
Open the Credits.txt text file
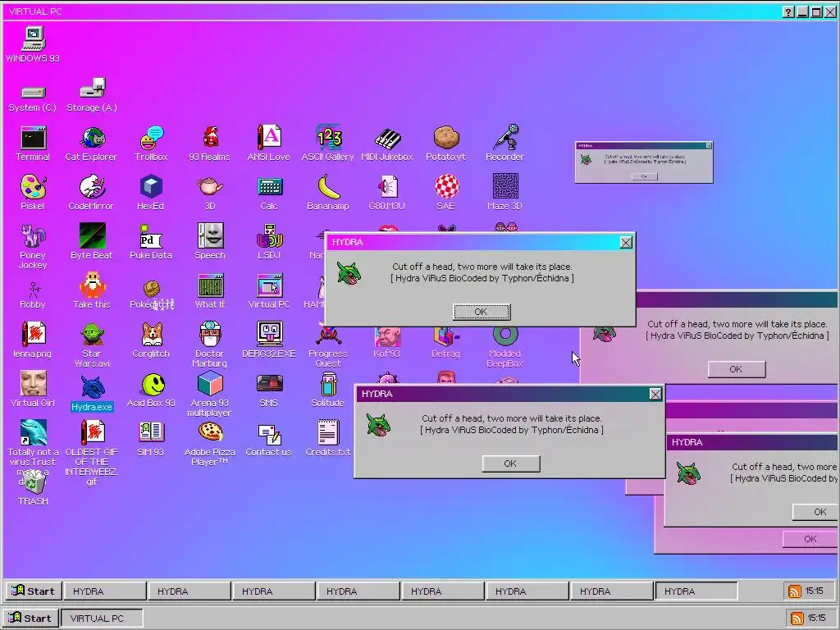pos(328,433)
